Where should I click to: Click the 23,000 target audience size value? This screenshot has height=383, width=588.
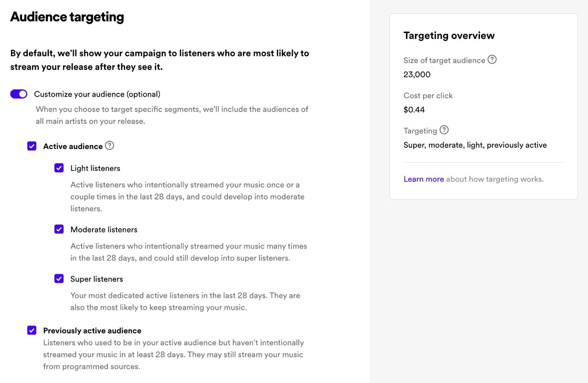tap(417, 74)
